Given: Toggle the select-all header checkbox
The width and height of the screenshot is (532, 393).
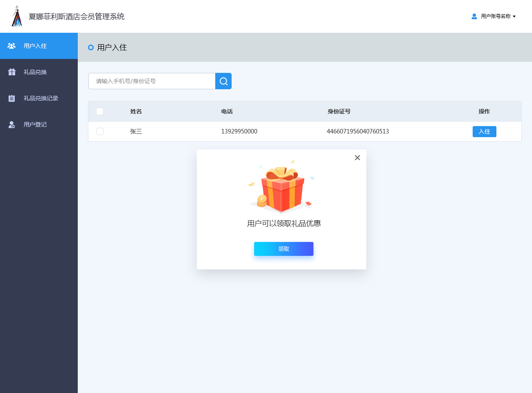Looking at the screenshot, I should [100, 111].
